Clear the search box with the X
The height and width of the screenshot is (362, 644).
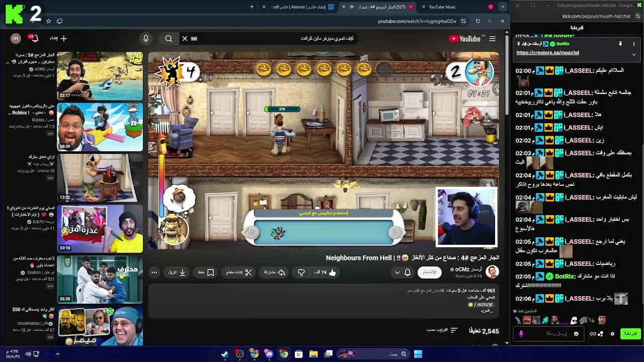coord(185,39)
